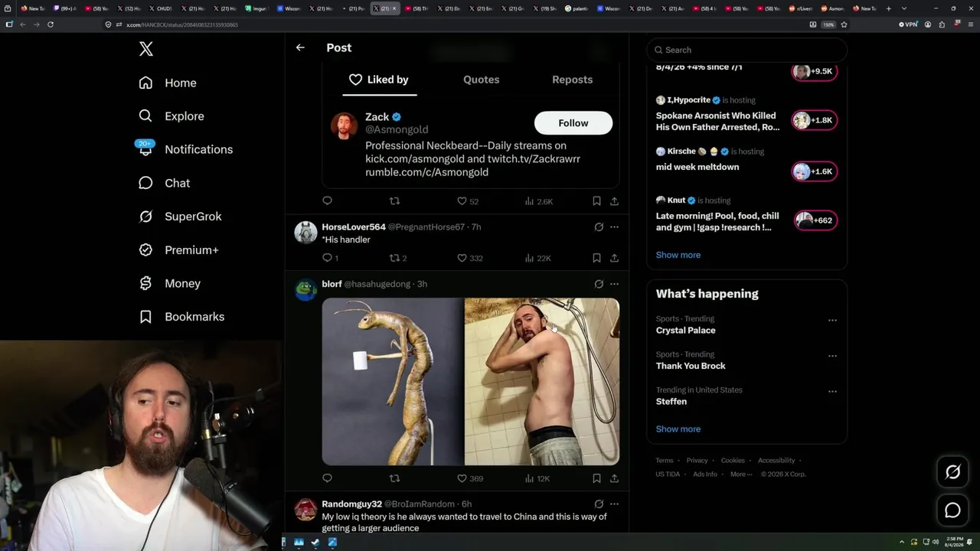
Task: Follow Zack @Asmongold
Action: pos(573,123)
